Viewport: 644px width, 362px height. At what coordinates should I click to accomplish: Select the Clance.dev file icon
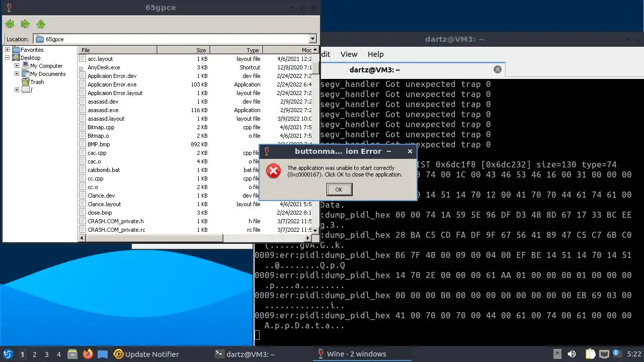point(83,196)
